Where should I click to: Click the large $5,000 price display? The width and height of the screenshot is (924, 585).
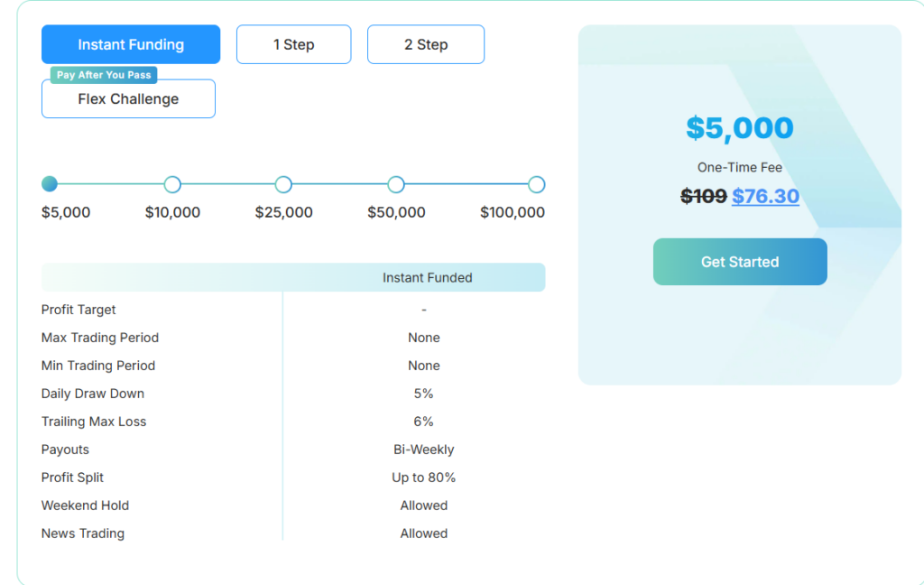tap(739, 127)
